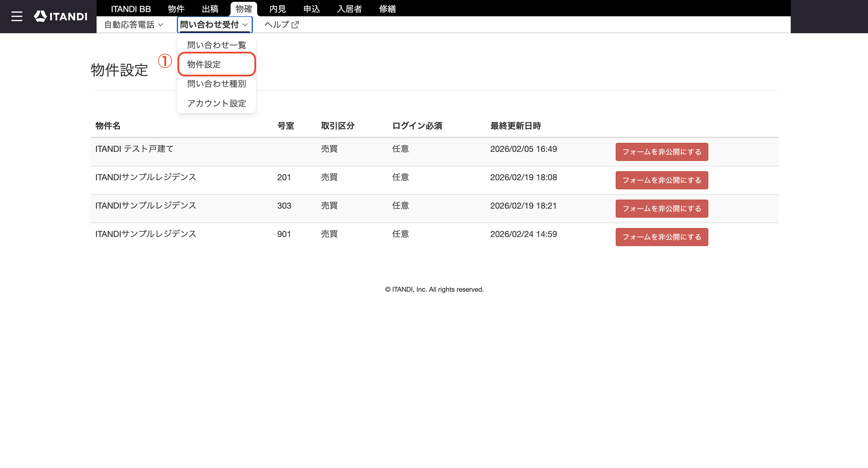Expand the 自動応答電話 dropdown
Screen dimensions: 868x468
point(134,25)
